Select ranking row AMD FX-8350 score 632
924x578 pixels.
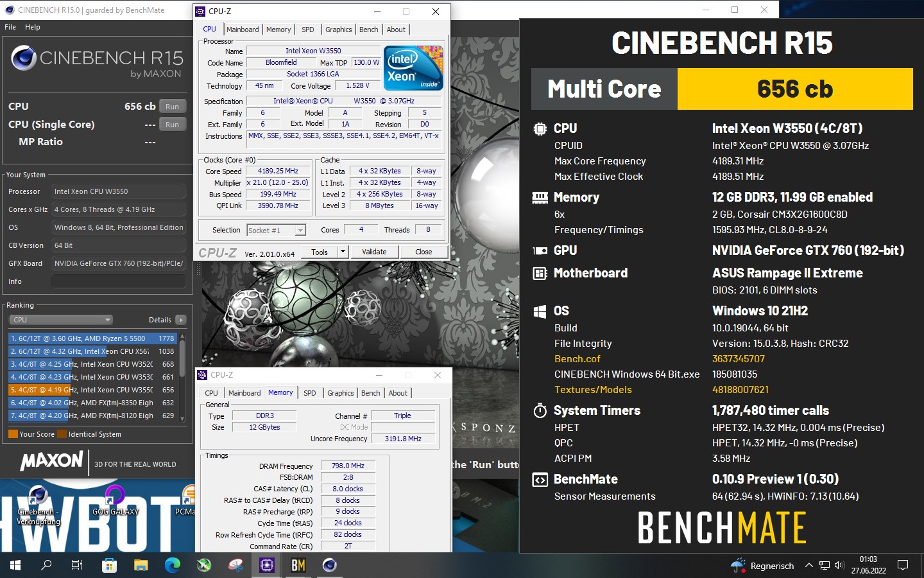[x=92, y=403]
